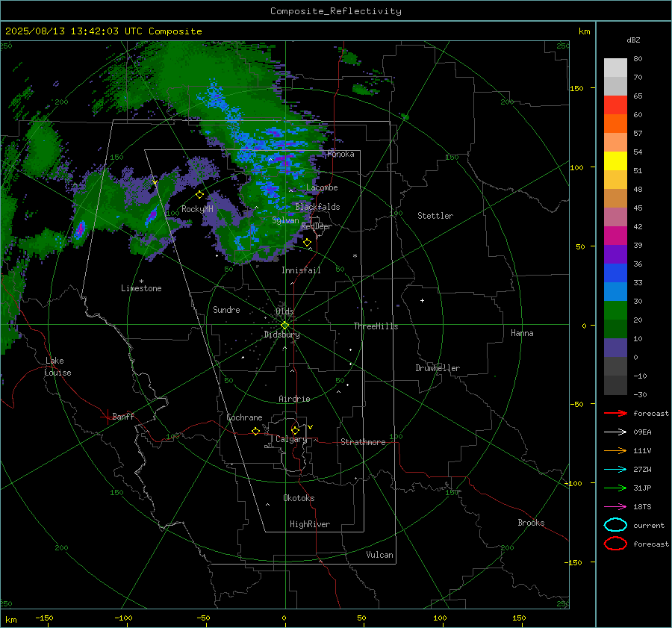
Task: Click the asterisk marker above Limestone
Action: (x=141, y=282)
